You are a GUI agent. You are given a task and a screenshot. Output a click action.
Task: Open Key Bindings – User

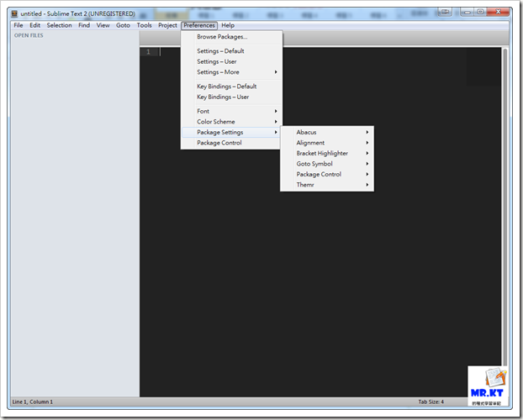[x=231, y=97]
